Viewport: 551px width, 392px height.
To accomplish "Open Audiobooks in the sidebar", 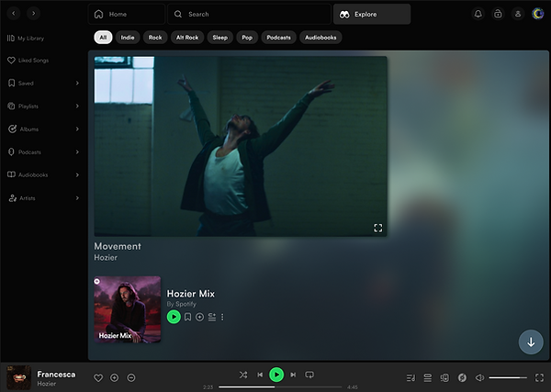I will [x=28, y=174].
